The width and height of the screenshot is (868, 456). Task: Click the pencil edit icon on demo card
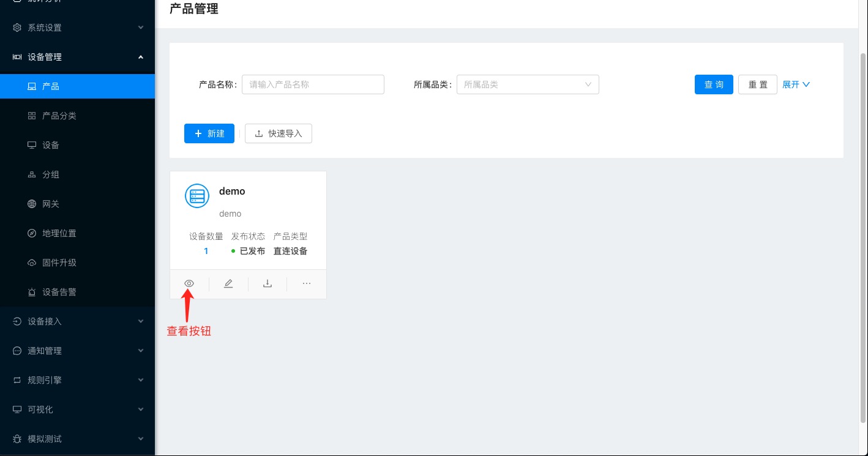click(228, 283)
